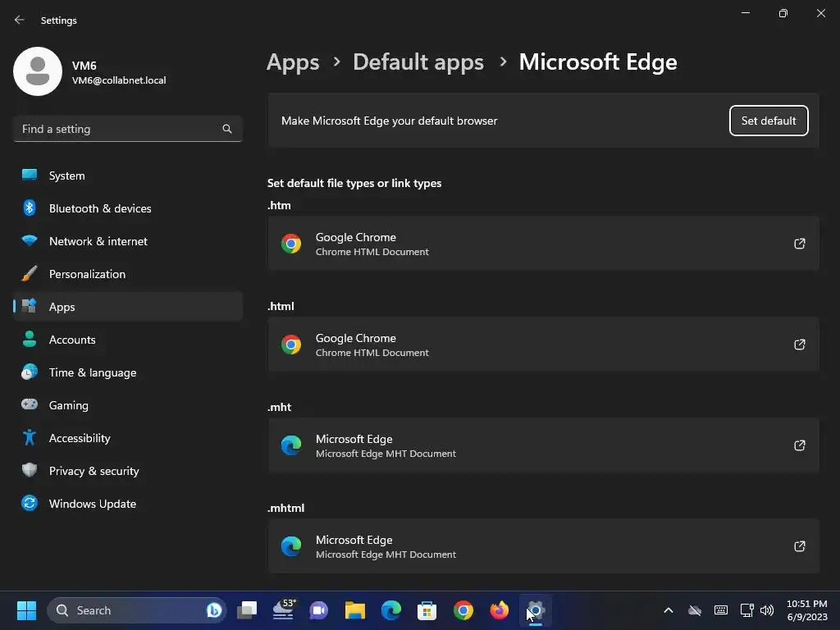Click the Chrome icon in the .htm row

pos(291,244)
